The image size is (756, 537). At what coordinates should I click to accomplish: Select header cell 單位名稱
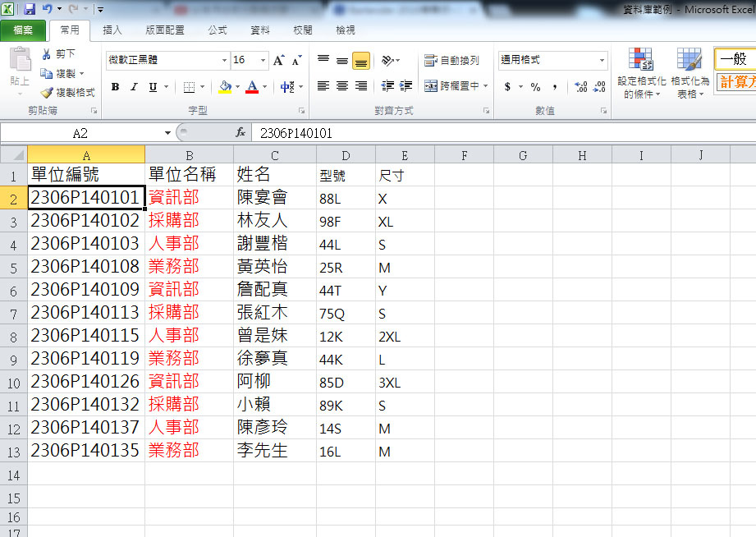189,175
